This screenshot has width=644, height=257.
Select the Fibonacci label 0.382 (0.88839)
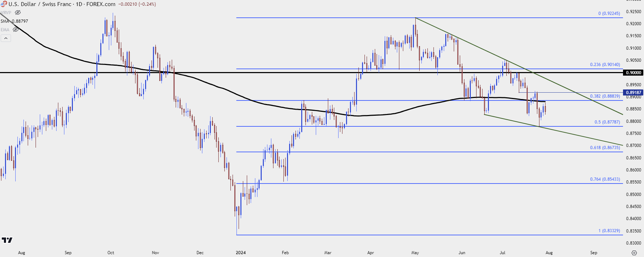(x=605, y=96)
